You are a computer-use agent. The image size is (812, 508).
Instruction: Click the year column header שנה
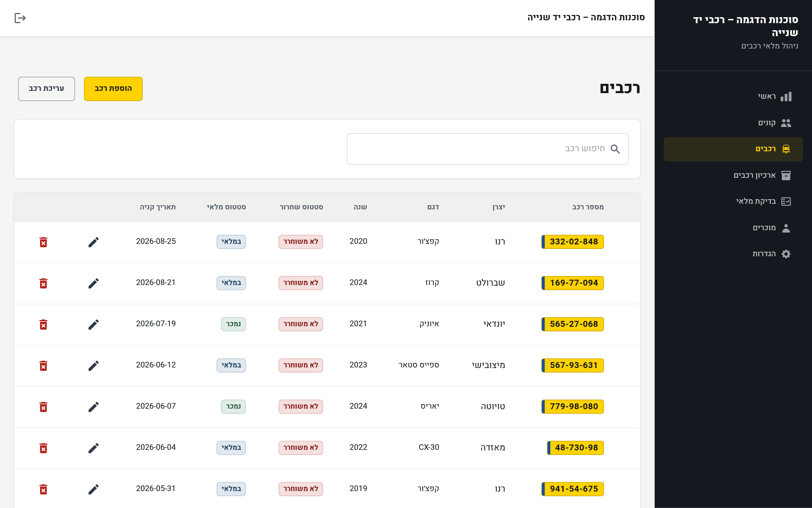360,207
